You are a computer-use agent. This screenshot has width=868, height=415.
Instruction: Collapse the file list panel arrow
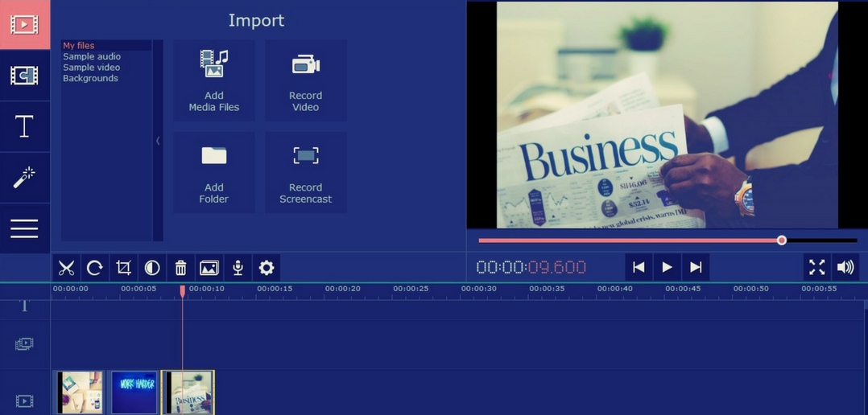point(158,141)
